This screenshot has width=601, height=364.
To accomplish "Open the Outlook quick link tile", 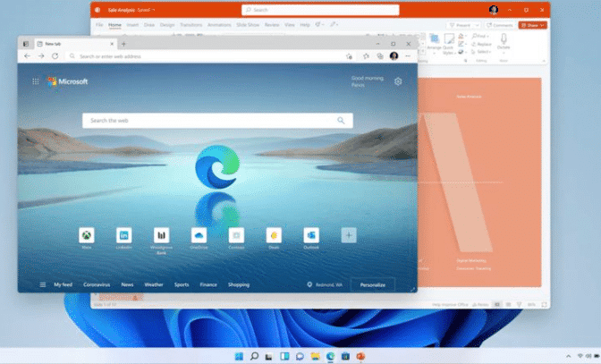I will [311, 234].
